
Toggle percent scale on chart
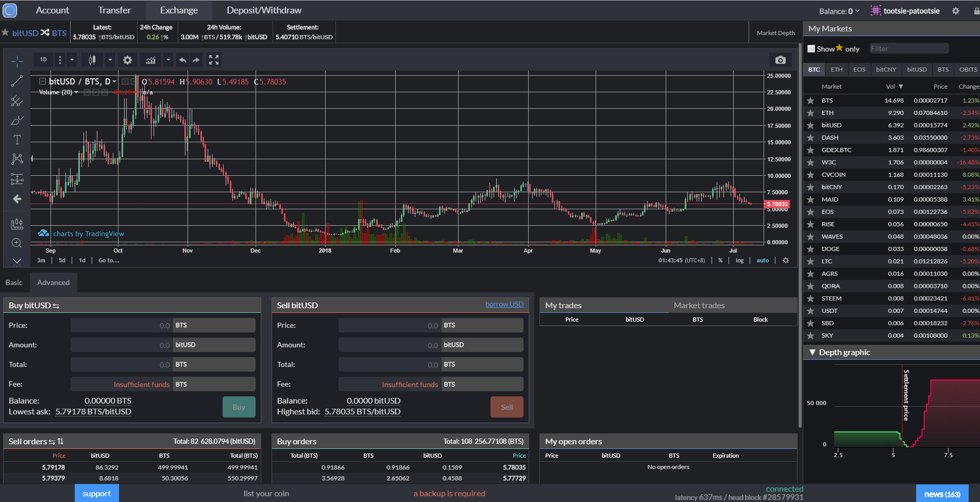[x=720, y=260]
